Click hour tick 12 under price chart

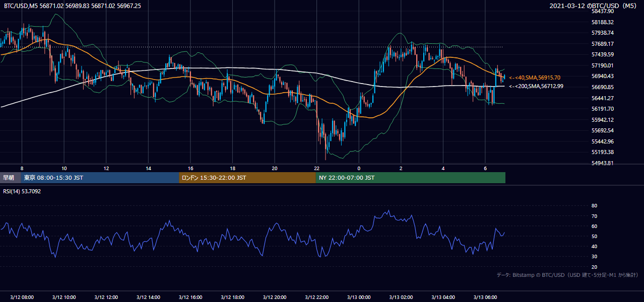(x=106, y=168)
